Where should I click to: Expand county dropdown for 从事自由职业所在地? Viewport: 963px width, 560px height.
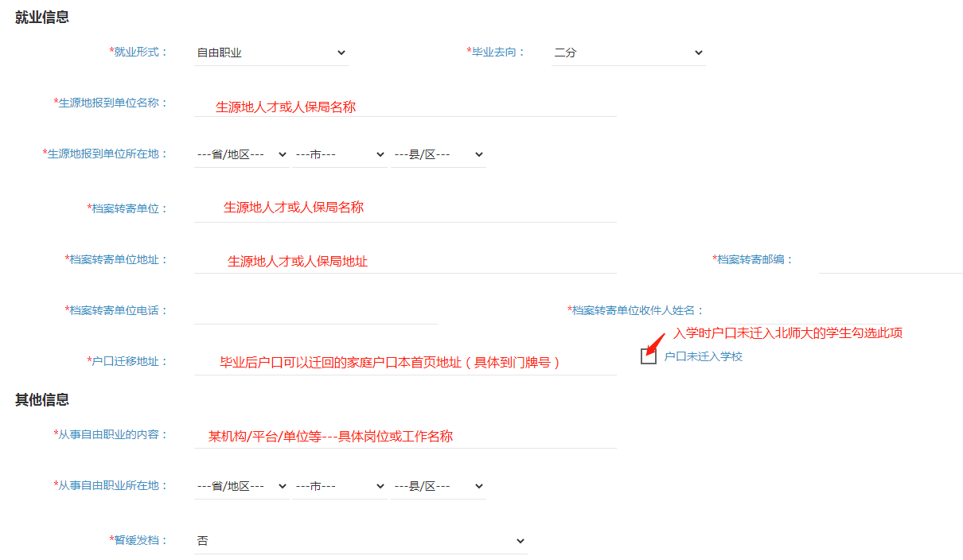(x=438, y=486)
